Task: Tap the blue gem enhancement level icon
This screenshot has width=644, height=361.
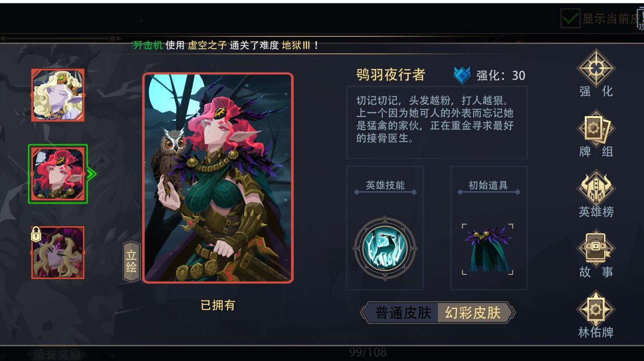Action: click(462, 76)
